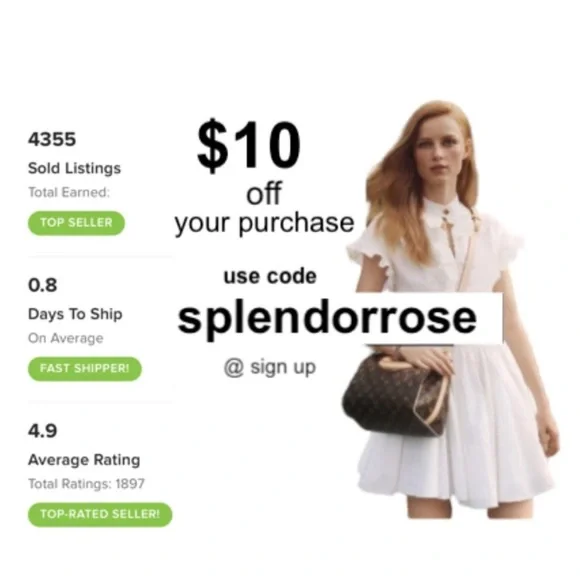The width and height of the screenshot is (580, 580).
Task: Click the TOP SELLER green badge
Action: [x=76, y=223]
